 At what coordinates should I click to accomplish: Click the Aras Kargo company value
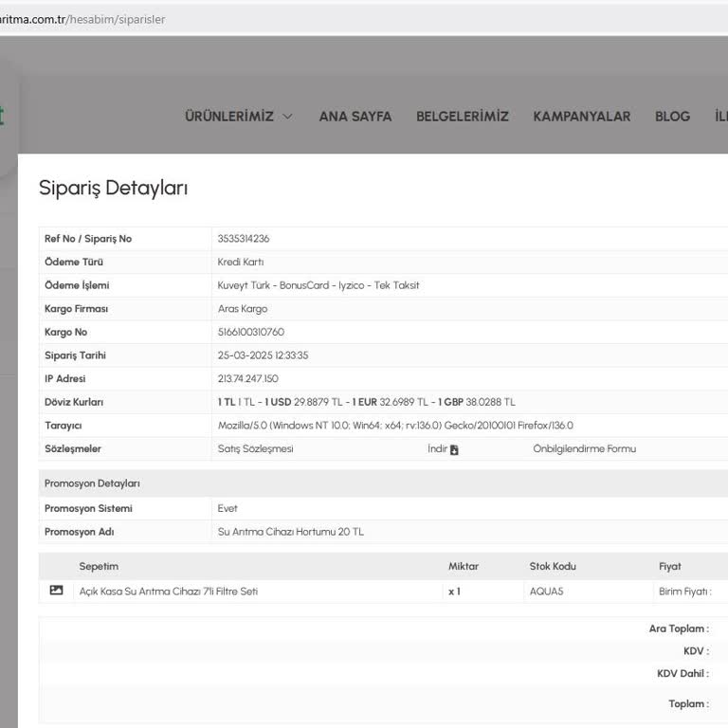click(243, 309)
